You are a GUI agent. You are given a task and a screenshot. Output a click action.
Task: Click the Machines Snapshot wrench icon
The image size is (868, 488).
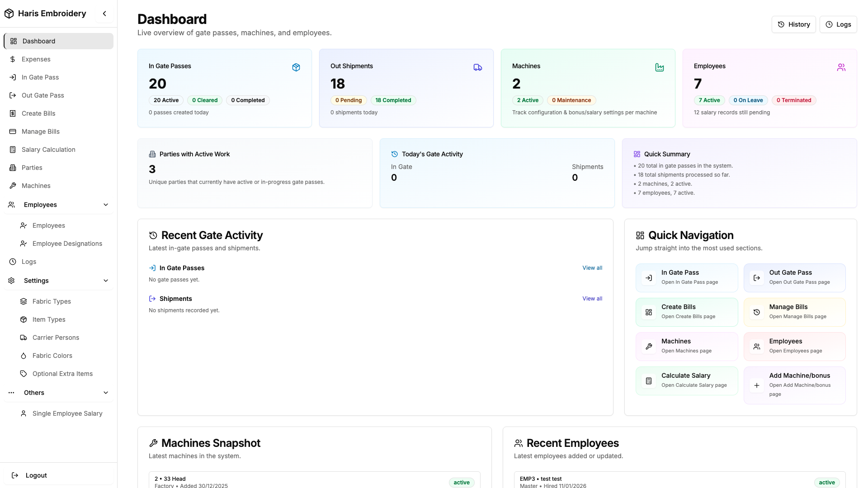tap(153, 443)
